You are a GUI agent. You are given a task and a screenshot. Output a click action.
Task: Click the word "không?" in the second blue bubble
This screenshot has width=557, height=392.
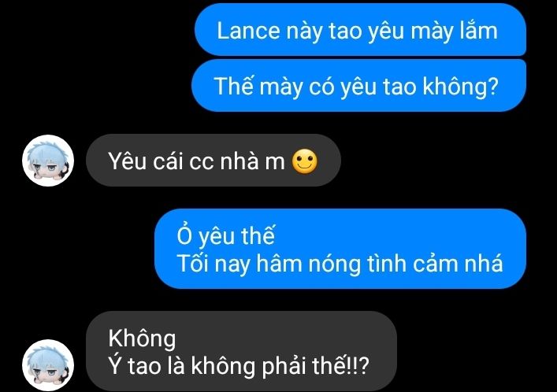(x=461, y=87)
